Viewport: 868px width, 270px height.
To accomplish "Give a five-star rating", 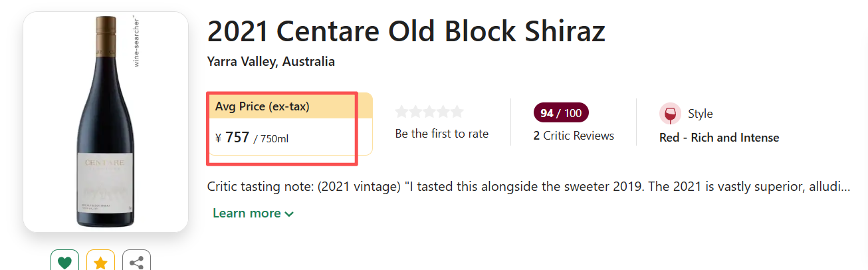I will (x=457, y=112).
